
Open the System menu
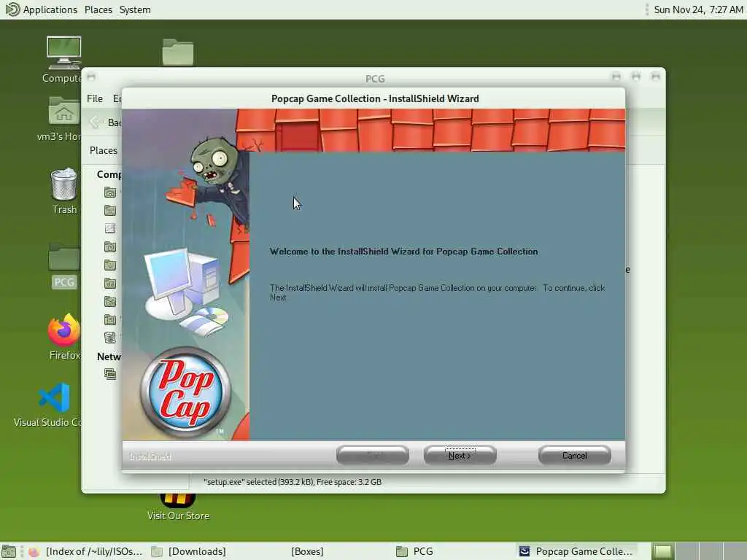tap(135, 9)
